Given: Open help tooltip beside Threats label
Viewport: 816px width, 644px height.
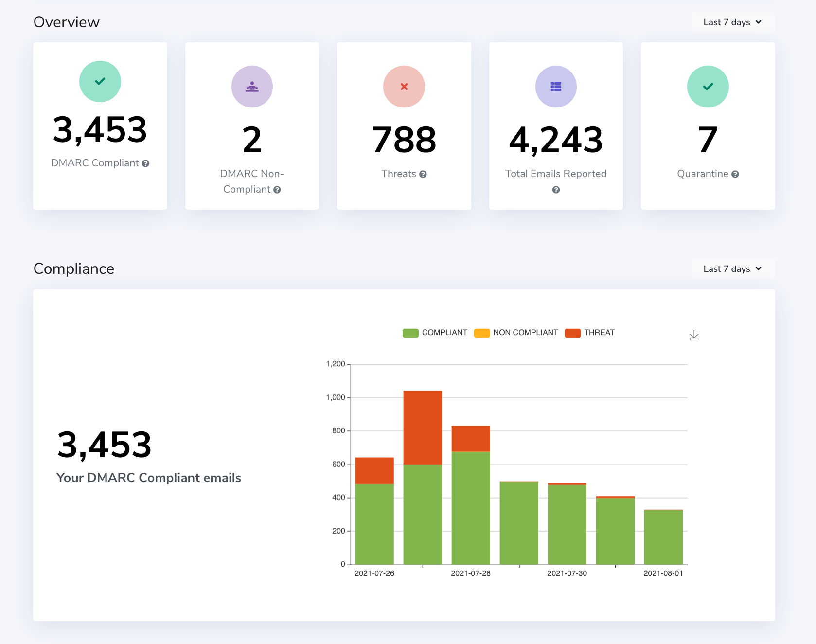Looking at the screenshot, I should click(423, 174).
